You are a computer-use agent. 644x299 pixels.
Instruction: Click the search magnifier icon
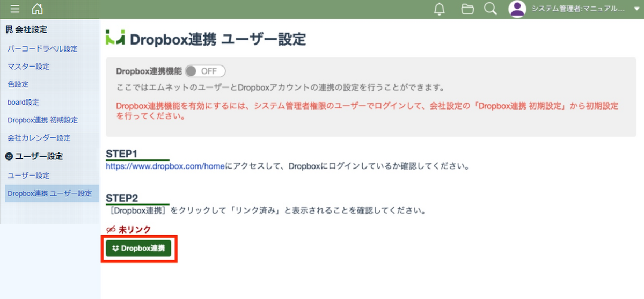[x=490, y=9]
